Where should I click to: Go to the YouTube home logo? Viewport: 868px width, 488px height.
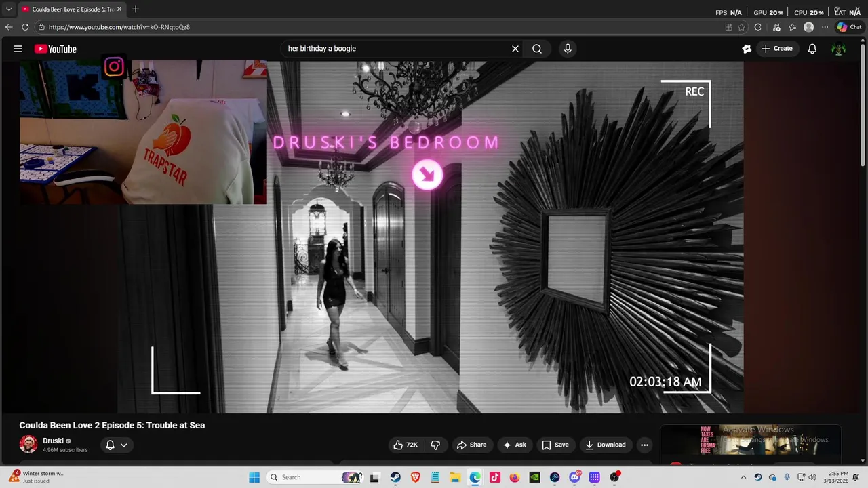click(x=56, y=49)
